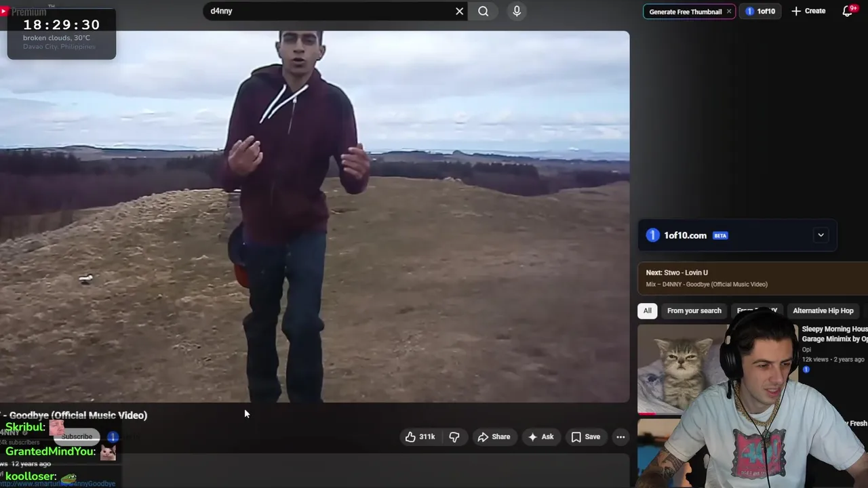Screen dimensions: 868x488
Task: Open the kitten thumbnail video
Action: coord(682,369)
